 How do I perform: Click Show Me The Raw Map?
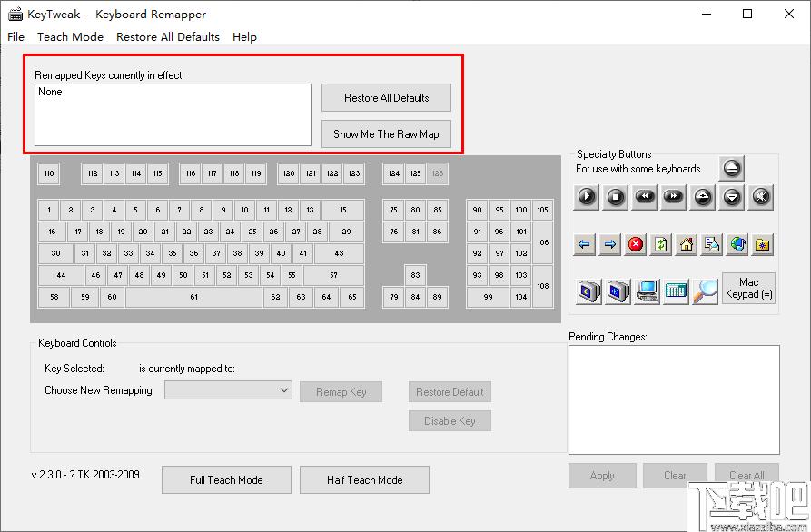coord(386,133)
